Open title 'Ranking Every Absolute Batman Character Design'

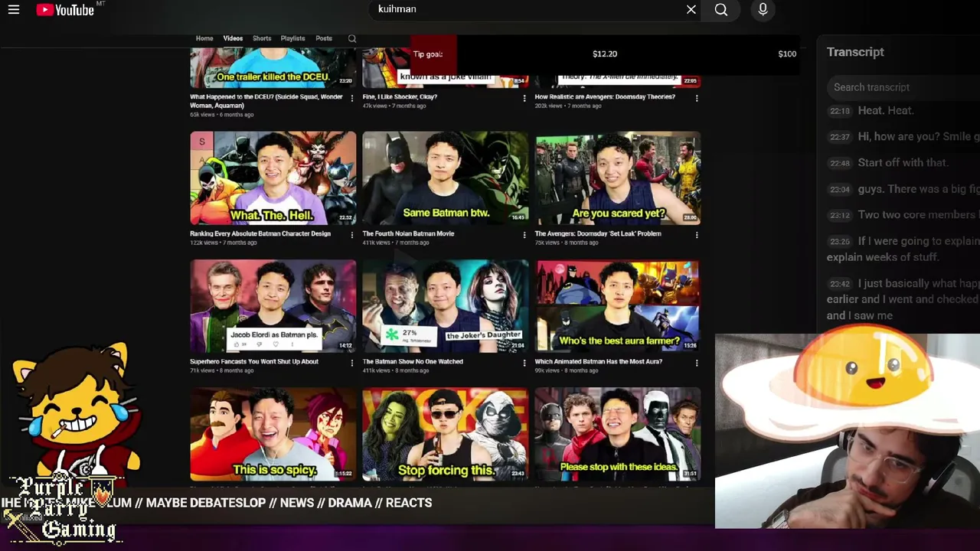point(260,233)
